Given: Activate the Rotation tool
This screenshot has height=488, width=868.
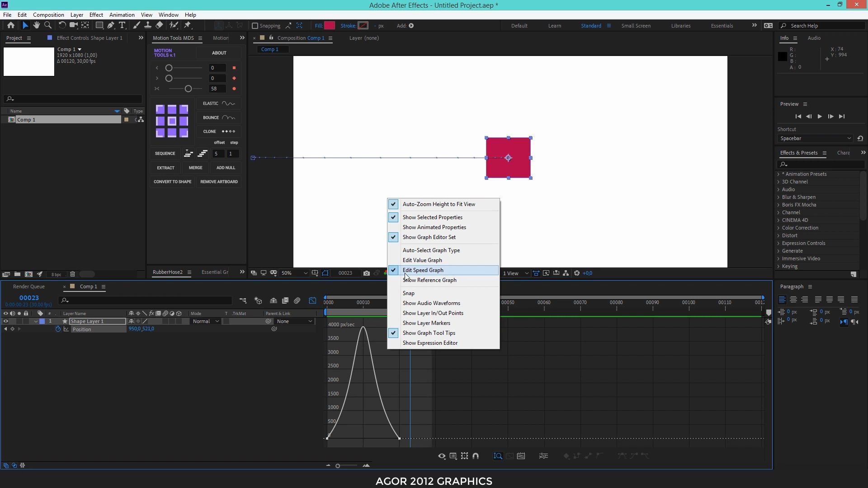Looking at the screenshot, I should click(x=62, y=25).
